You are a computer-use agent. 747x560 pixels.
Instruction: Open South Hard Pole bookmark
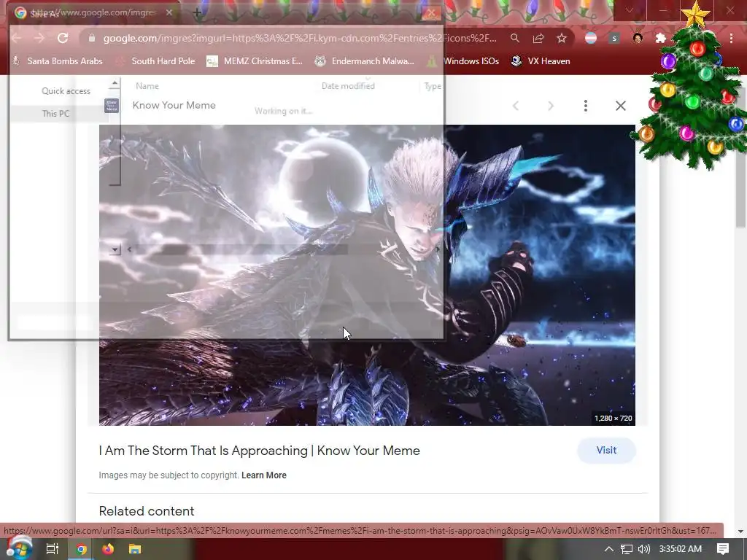pos(157,61)
